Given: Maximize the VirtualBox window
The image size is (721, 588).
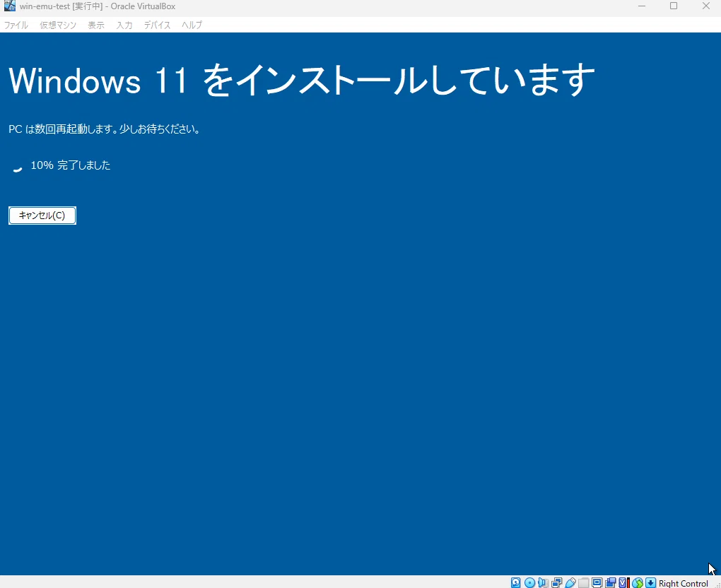Looking at the screenshot, I should click(674, 6).
